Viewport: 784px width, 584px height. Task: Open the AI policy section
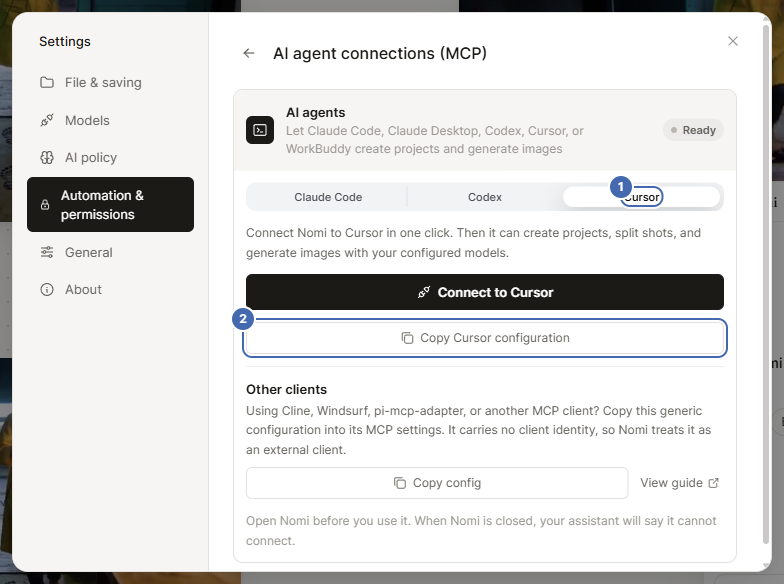pyautogui.click(x=110, y=158)
